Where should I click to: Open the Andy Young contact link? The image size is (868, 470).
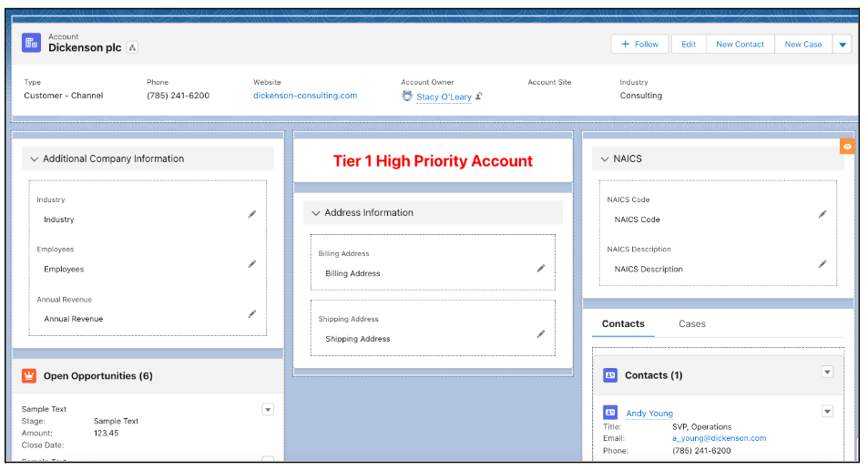pos(649,413)
